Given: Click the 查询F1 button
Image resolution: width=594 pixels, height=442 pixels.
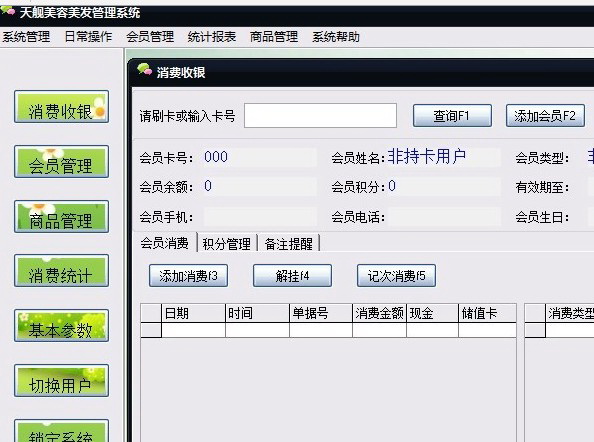Looking at the screenshot, I should point(452,116).
